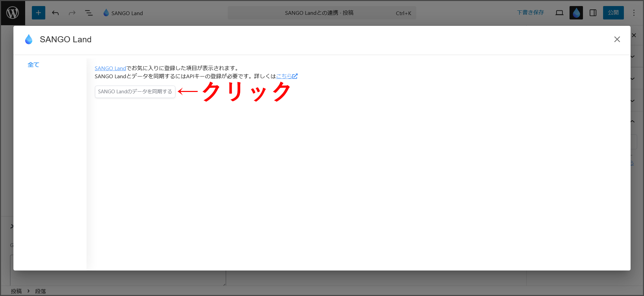Click the 公開 publish button
Screen dimensions: 644x296
coord(613,13)
